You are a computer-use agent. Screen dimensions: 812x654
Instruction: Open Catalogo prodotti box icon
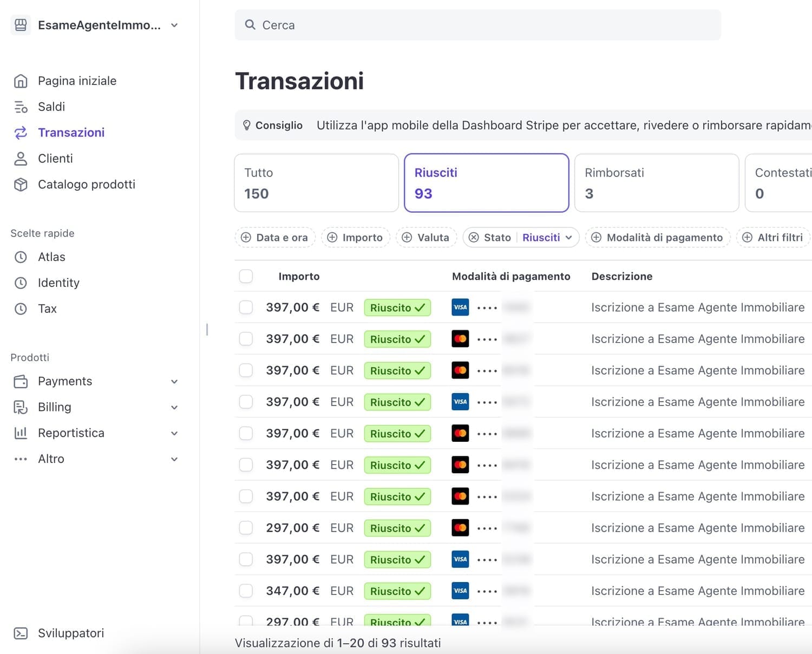coord(21,185)
